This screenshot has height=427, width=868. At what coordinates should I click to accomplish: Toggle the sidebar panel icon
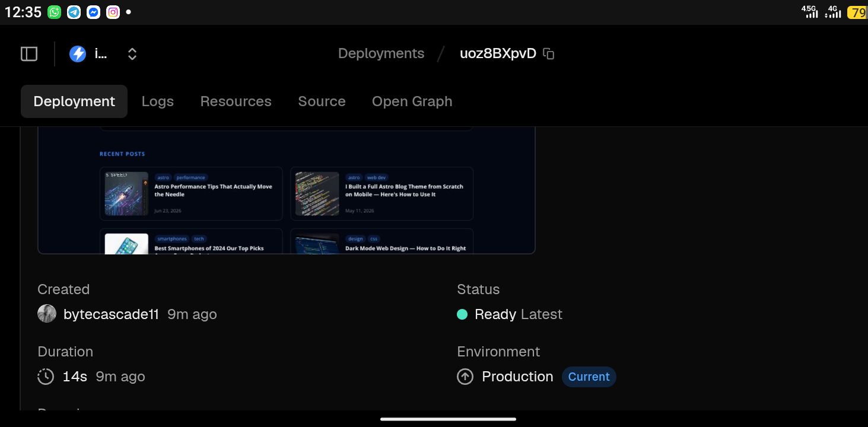(x=29, y=54)
